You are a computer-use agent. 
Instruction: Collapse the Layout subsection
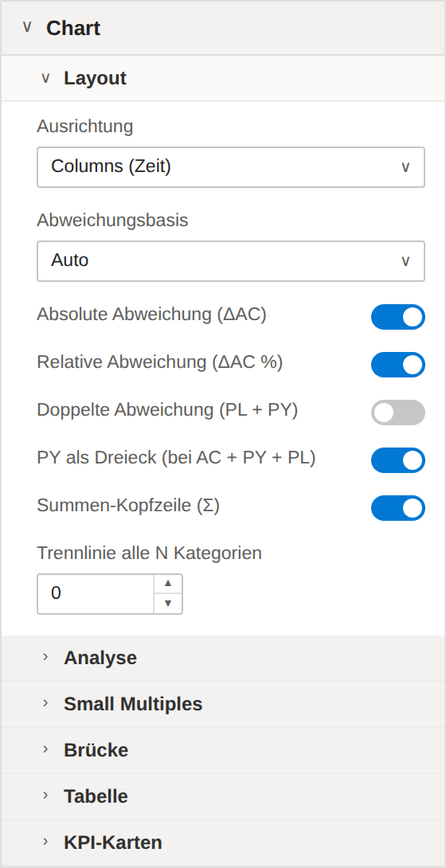click(223, 78)
